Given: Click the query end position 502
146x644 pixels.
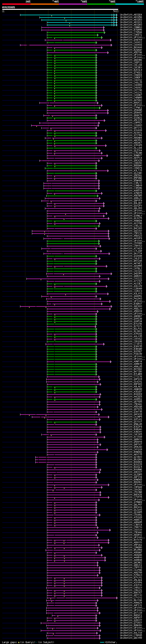Looking at the screenshot, I should click(115, 11).
